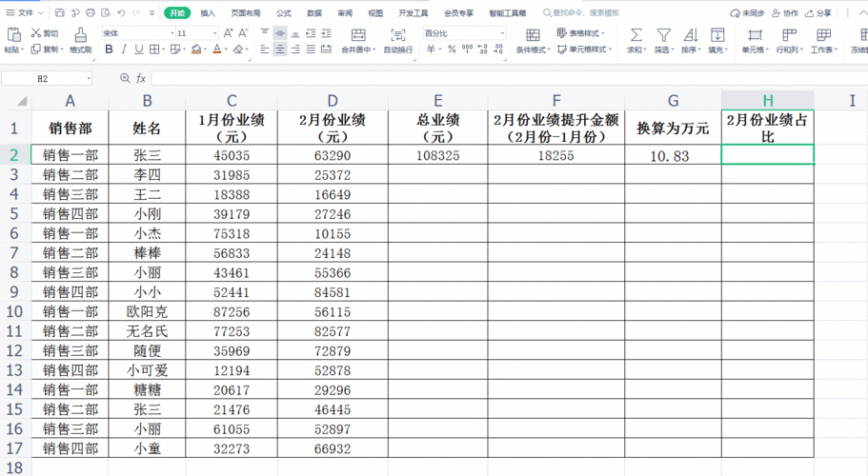The height and width of the screenshot is (476, 868).
Task: Click the Copy (复制) button
Action: click(x=45, y=50)
